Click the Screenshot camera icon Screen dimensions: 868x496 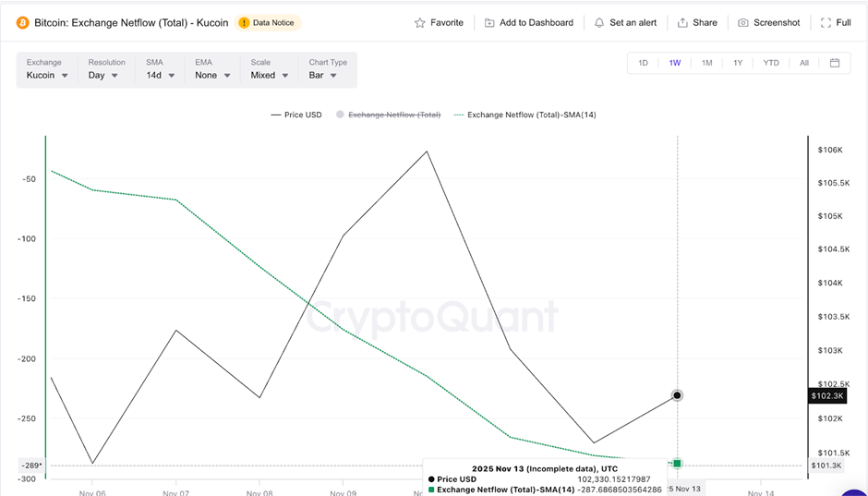(743, 22)
